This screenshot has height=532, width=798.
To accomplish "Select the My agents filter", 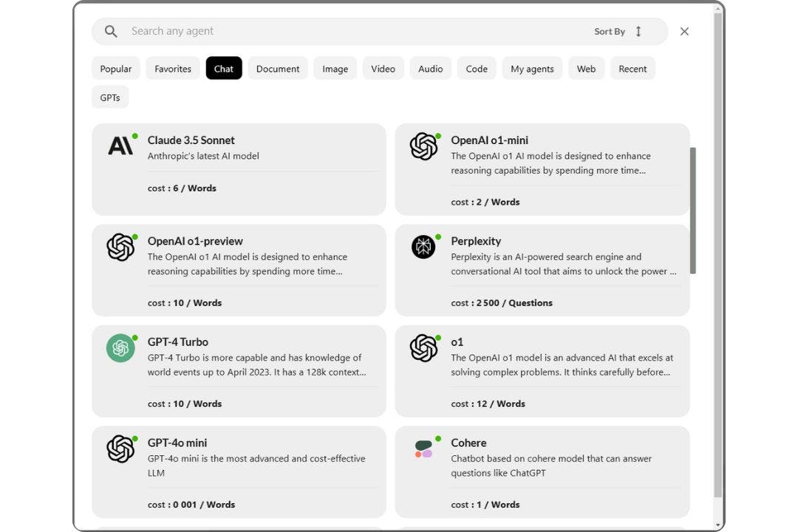I will click(532, 68).
